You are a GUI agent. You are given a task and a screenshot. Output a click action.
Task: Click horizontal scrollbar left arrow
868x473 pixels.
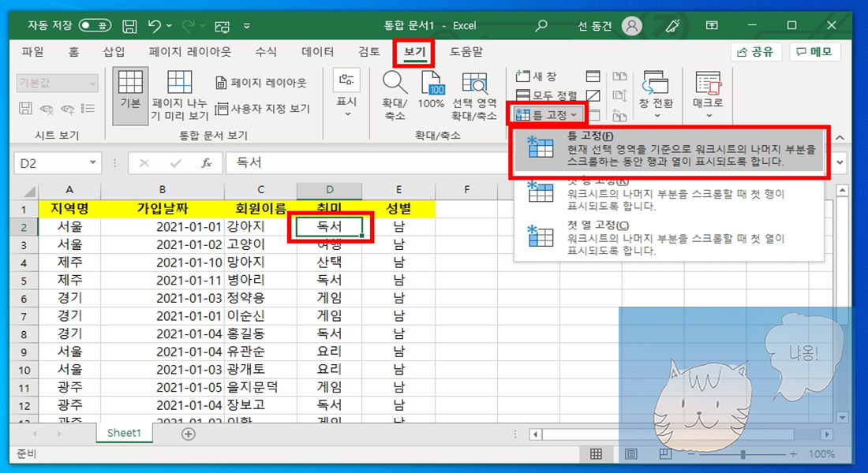[x=535, y=434]
